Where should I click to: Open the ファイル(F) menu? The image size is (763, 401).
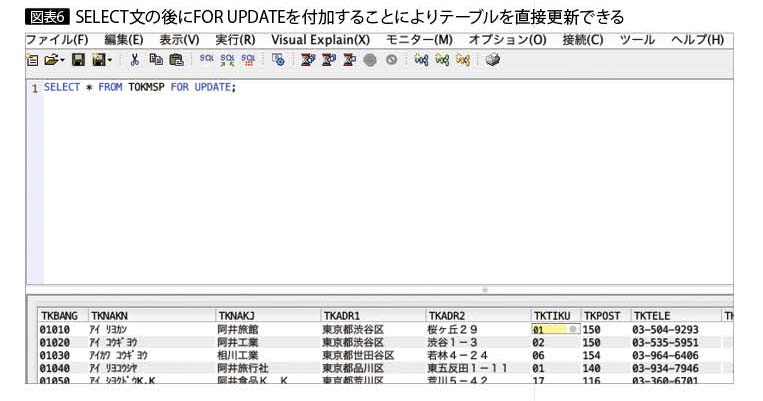[56, 39]
